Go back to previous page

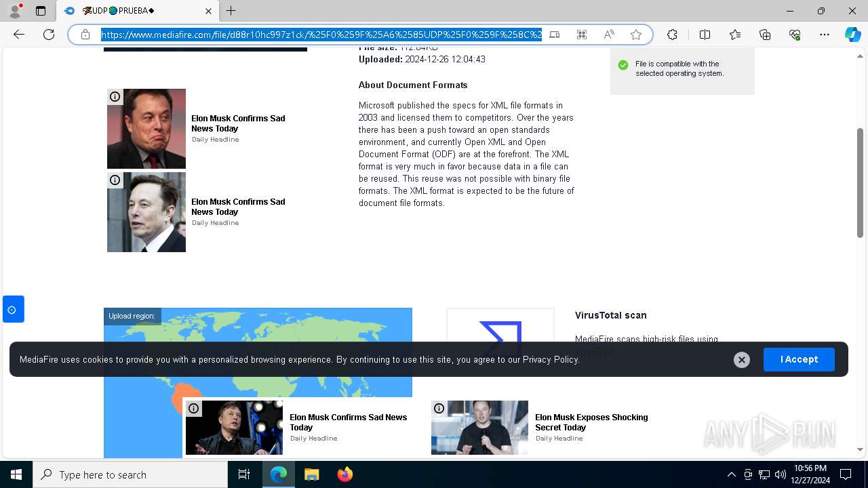[19, 35]
